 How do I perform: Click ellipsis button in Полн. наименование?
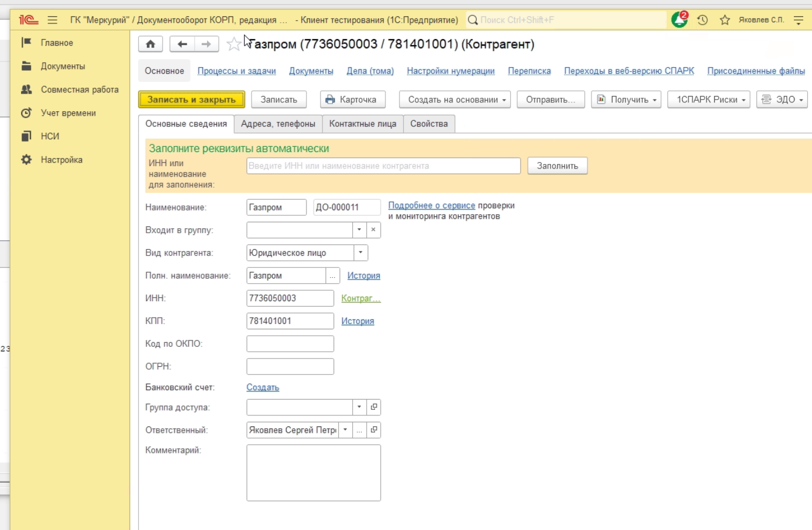(x=332, y=276)
